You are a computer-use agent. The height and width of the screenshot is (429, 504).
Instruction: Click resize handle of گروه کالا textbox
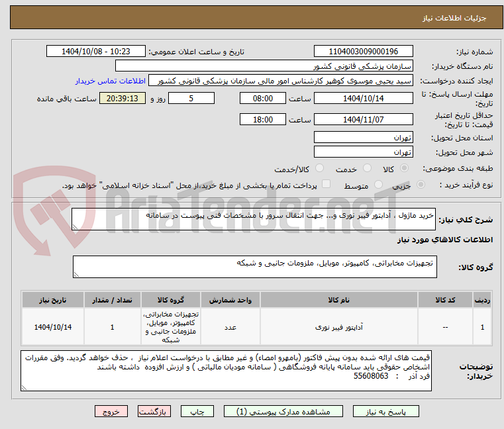(x=76, y=275)
